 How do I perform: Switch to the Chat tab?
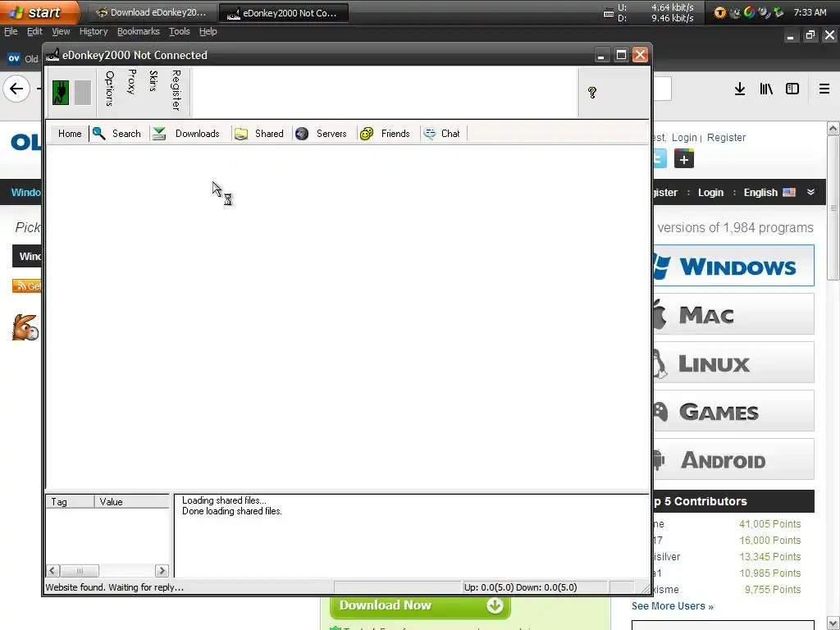(450, 134)
